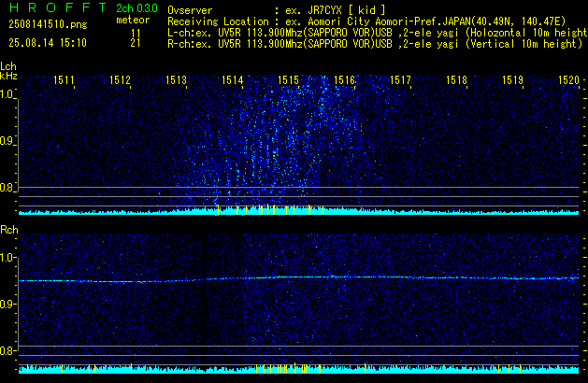
Task: Select the 1513 time tick label
Action: [176, 80]
